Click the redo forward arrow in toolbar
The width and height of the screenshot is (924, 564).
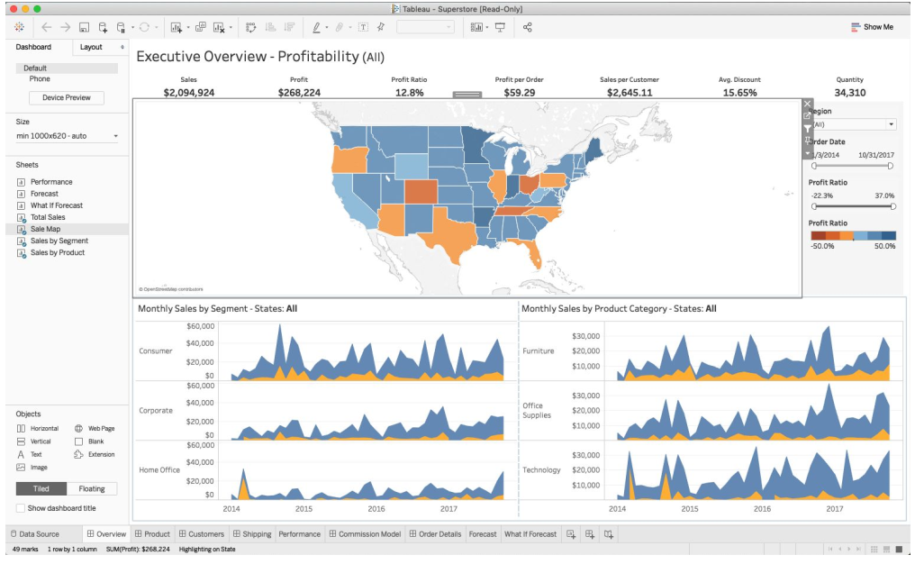tap(66, 27)
